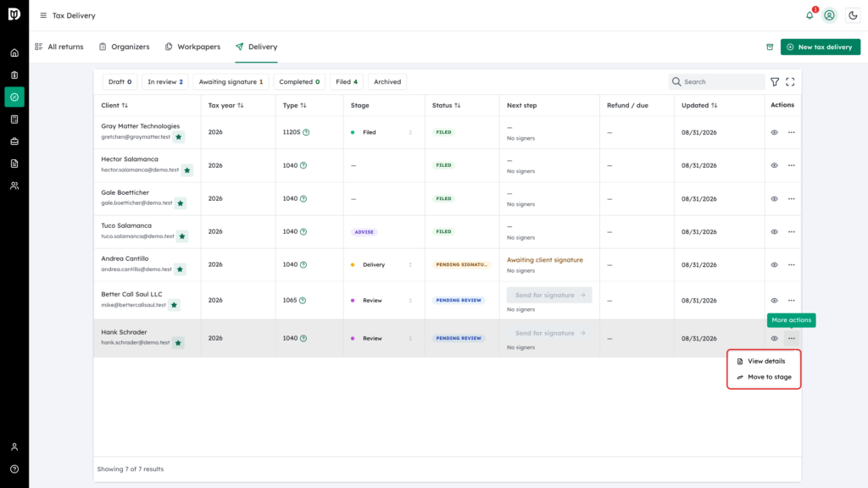
Task: View Tuco Salamanca return via eye icon
Action: click(775, 232)
